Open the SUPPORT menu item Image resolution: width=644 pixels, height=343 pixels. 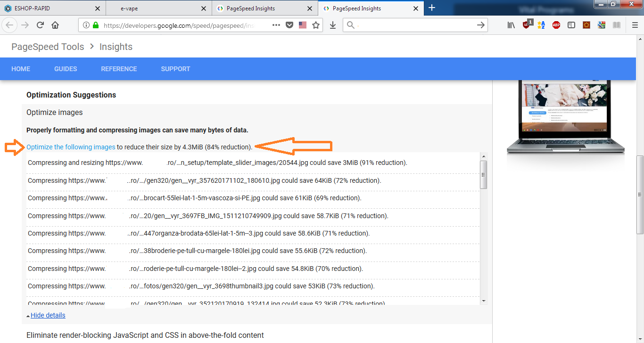tap(175, 69)
